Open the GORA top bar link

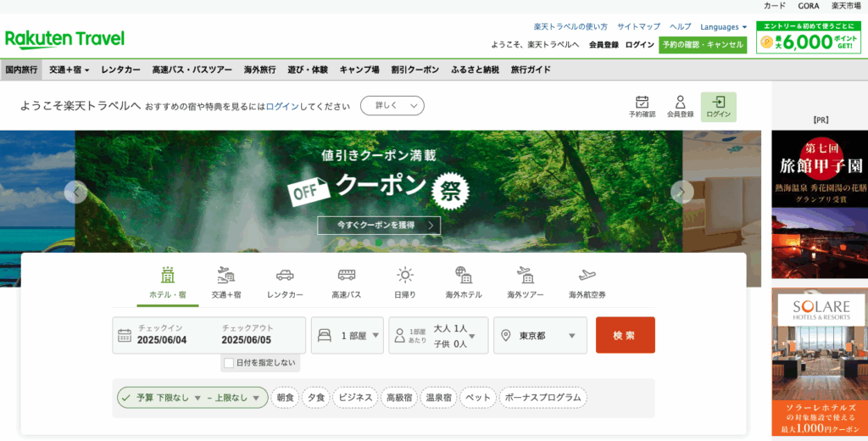(x=809, y=6)
